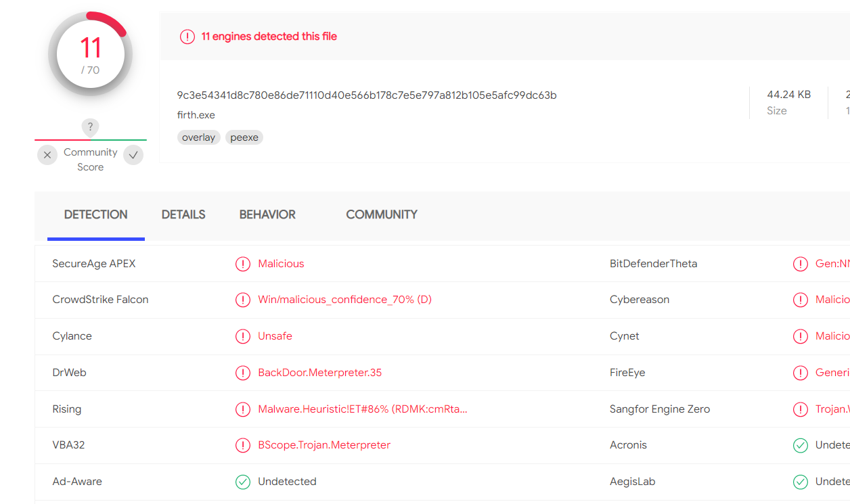Click the SecureAge APEX engine name
Screen dimensions: 850x504
coord(94,264)
